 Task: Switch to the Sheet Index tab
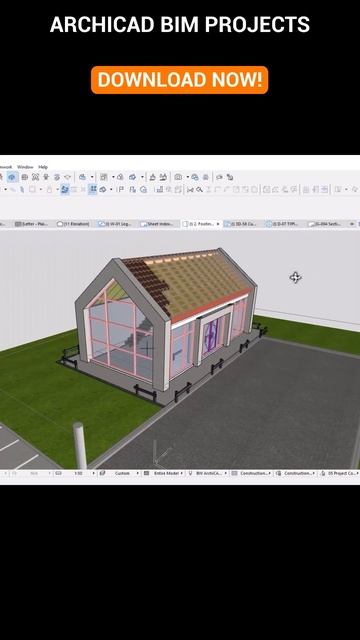(x=157, y=224)
